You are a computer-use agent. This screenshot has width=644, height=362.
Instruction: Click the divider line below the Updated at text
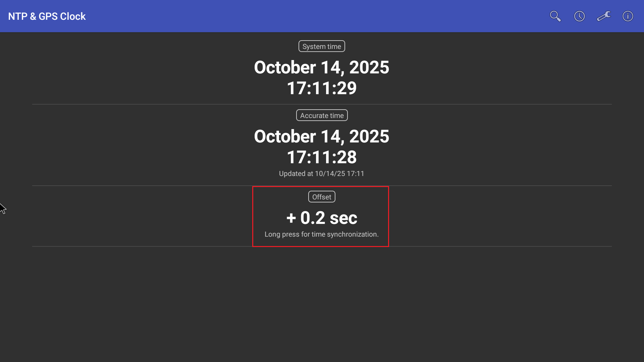coord(168,186)
